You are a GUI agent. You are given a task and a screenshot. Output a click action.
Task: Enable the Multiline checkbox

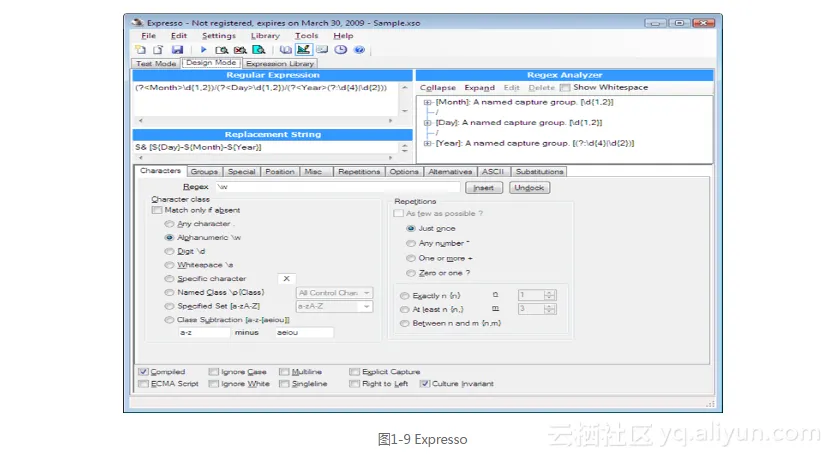click(284, 372)
